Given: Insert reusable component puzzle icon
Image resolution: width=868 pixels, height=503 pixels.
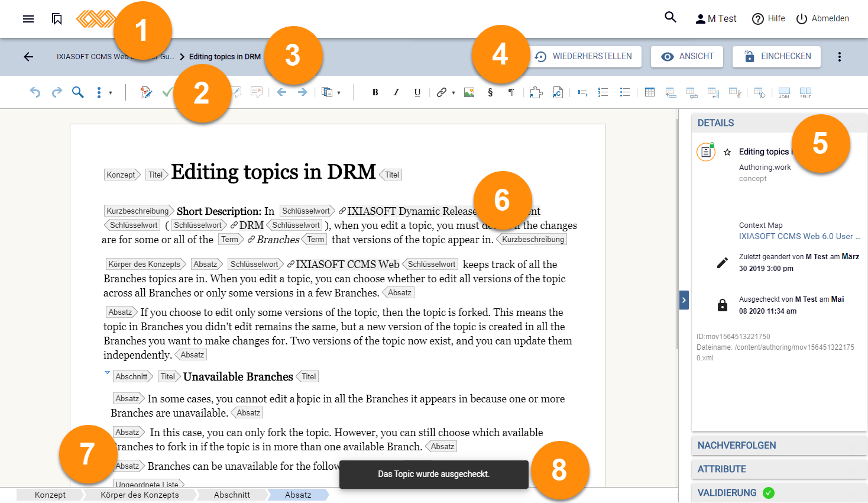Looking at the screenshot, I should (x=536, y=92).
